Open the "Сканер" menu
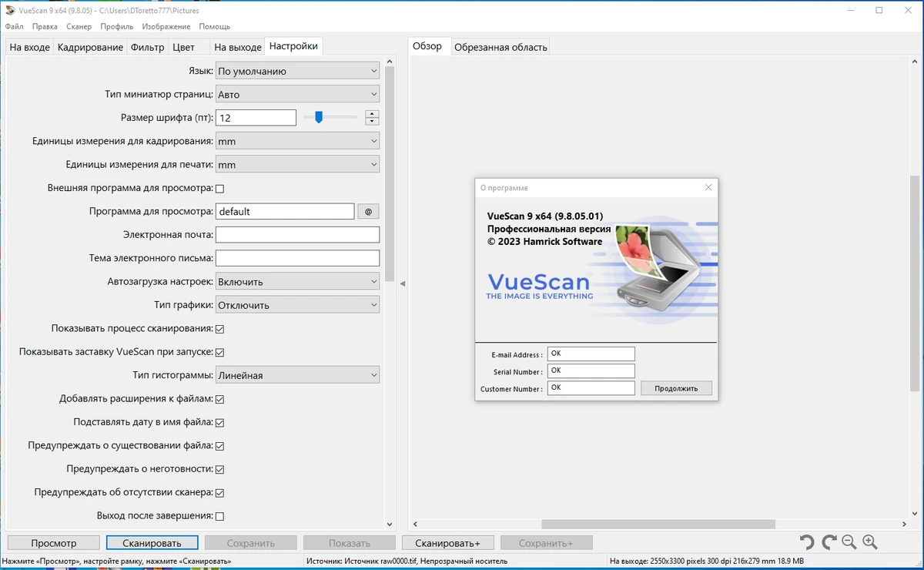This screenshot has width=924, height=570. [79, 26]
